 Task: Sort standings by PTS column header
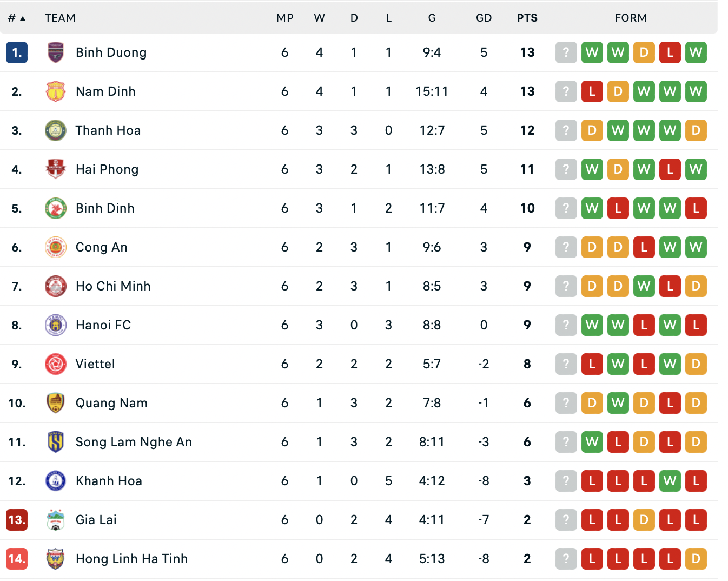click(527, 18)
